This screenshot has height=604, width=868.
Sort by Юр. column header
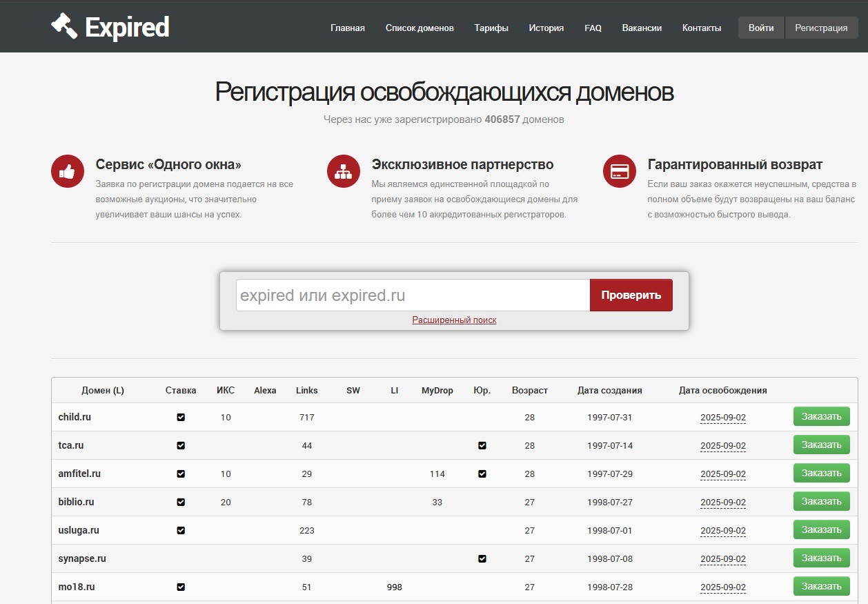482,391
